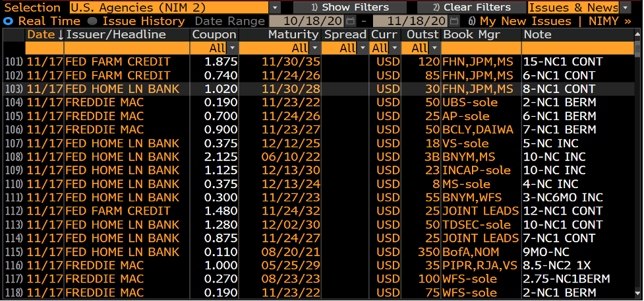Expand the U.S. Agencies selection dropdown
The width and height of the screenshot is (644, 301).
point(275,7)
